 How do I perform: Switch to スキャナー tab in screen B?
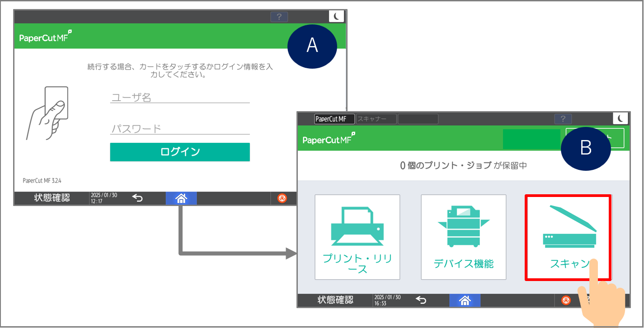click(x=376, y=119)
